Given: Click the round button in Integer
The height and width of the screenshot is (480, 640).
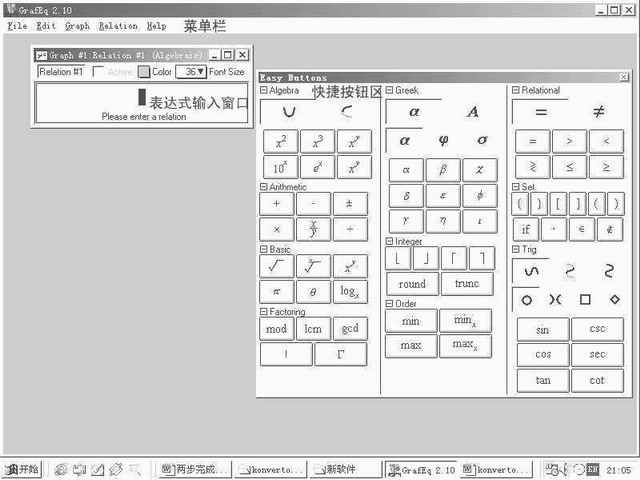Looking at the screenshot, I should (412, 284).
